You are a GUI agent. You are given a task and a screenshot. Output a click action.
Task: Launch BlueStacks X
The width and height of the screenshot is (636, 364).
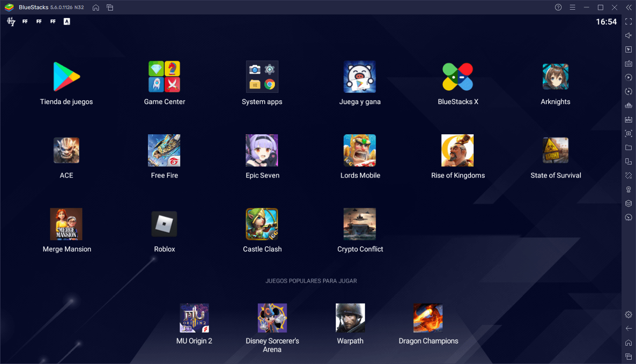click(x=458, y=77)
